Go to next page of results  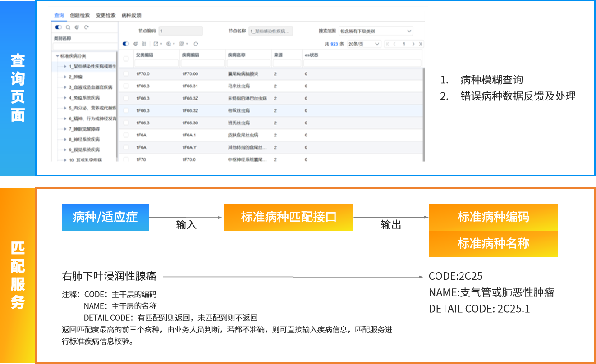413,44
